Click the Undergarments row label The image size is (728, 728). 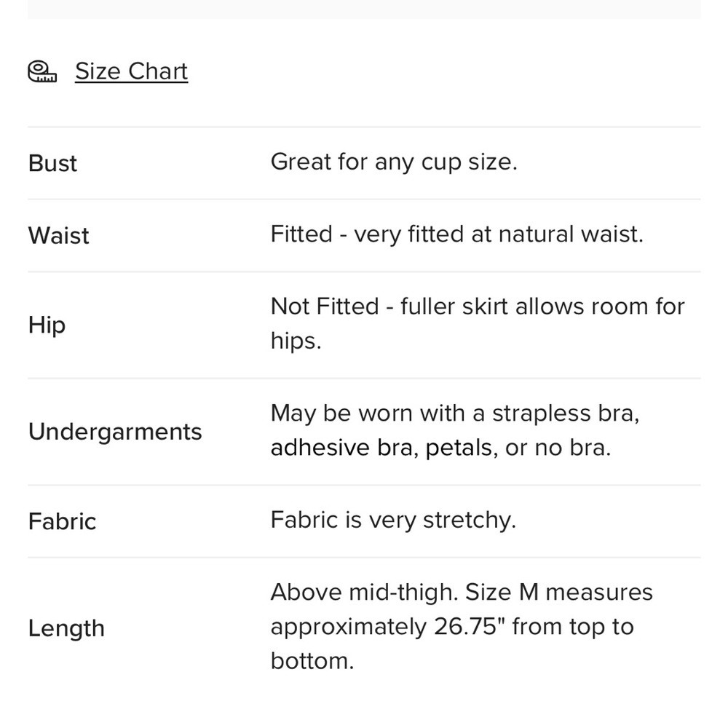click(x=115, y=432)
